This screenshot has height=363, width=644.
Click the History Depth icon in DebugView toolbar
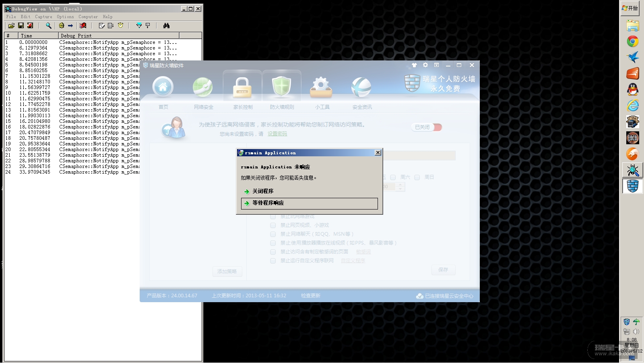coord(148,25)
